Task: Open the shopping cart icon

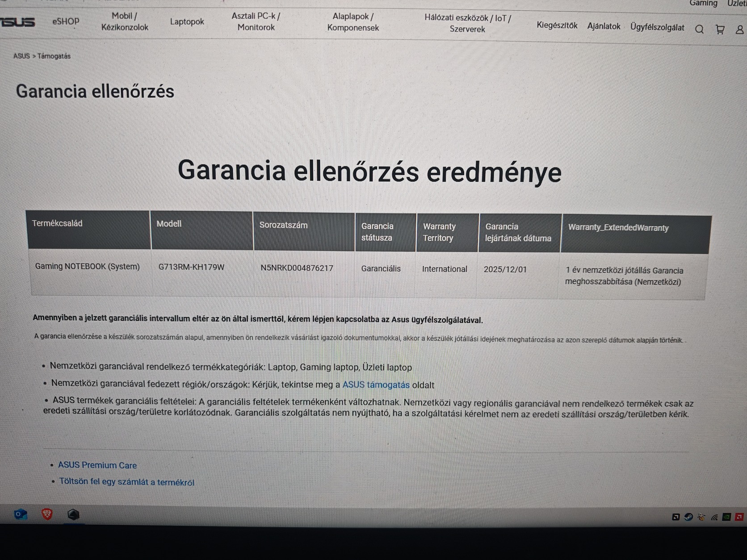Action: [x=720, y=29]
